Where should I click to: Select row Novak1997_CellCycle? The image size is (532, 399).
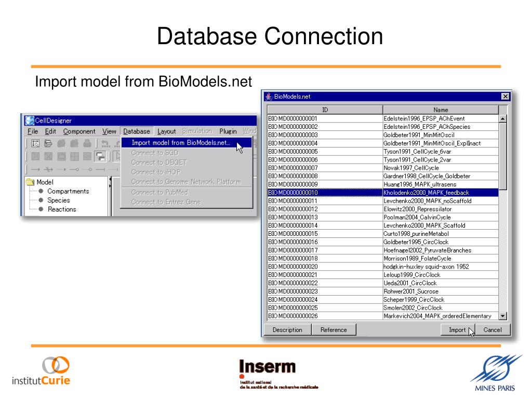383,168
